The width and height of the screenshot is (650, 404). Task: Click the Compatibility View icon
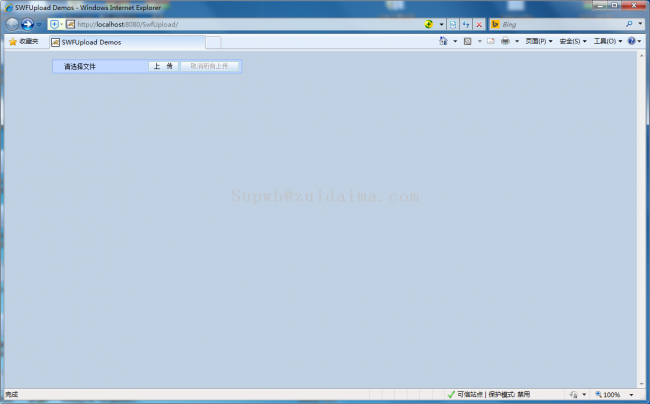tap(454, 23)
